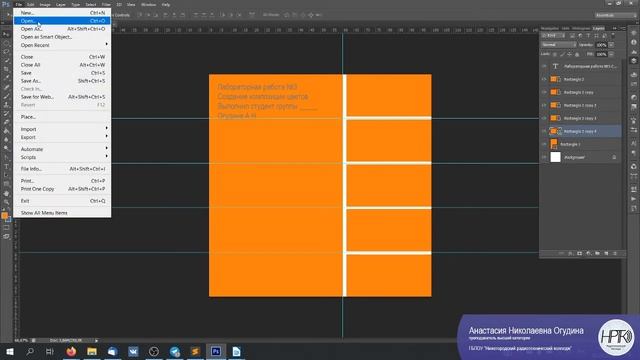Select the Lasso tool
This screenshot has height=360, width=640.
pos(6,52)
